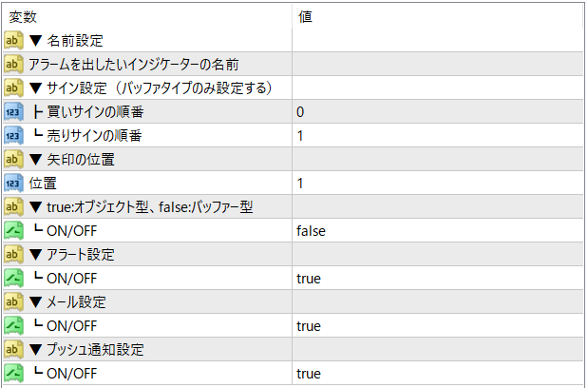
Task: Click the ab icon beside メール設定
Action: 13,302
